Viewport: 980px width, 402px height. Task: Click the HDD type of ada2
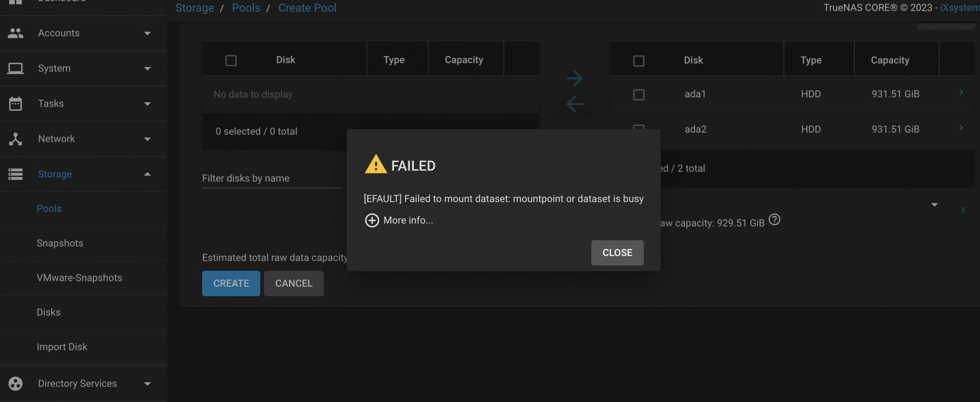tap(811, 129)
